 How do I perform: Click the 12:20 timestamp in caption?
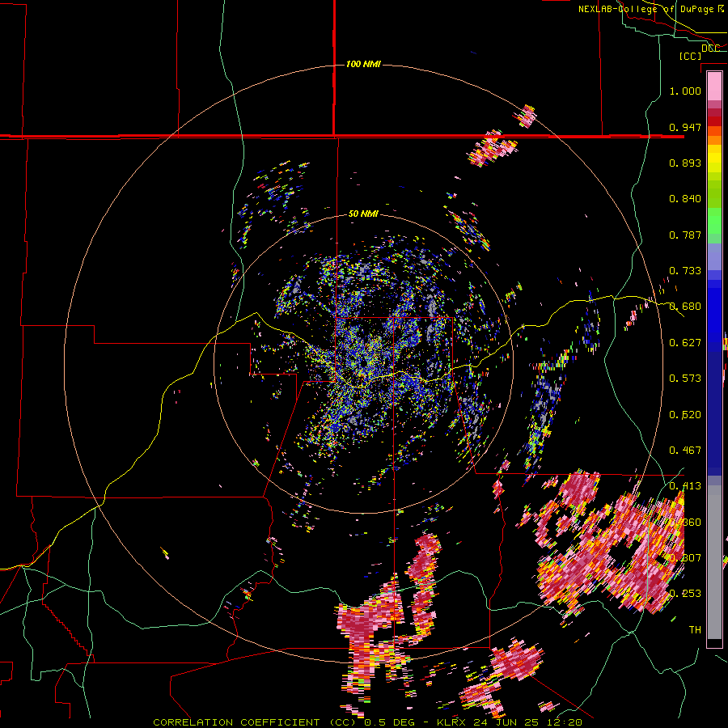pos(565,722)
